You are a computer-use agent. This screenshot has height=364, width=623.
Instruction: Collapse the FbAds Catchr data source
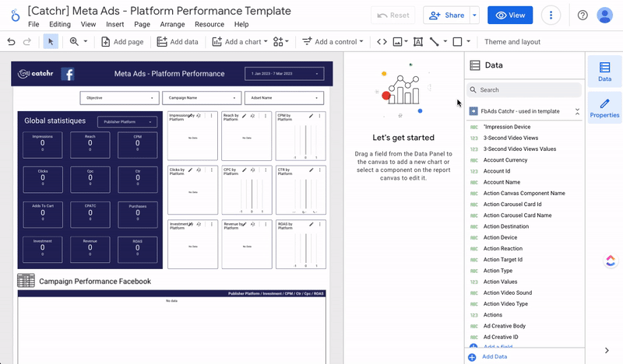577,111
